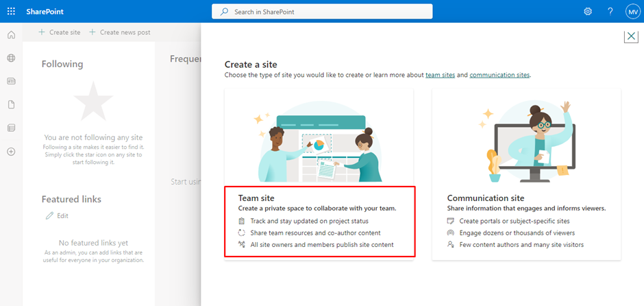Click 'Track and stay updated on project status'
Viewport: 644px width, 306px height.
click(x=309, y=221)
